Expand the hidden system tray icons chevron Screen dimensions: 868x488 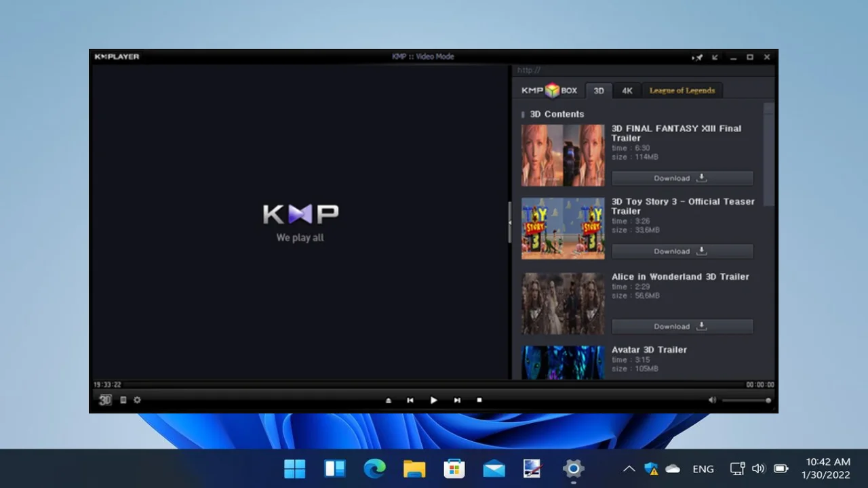click(629, 469)
